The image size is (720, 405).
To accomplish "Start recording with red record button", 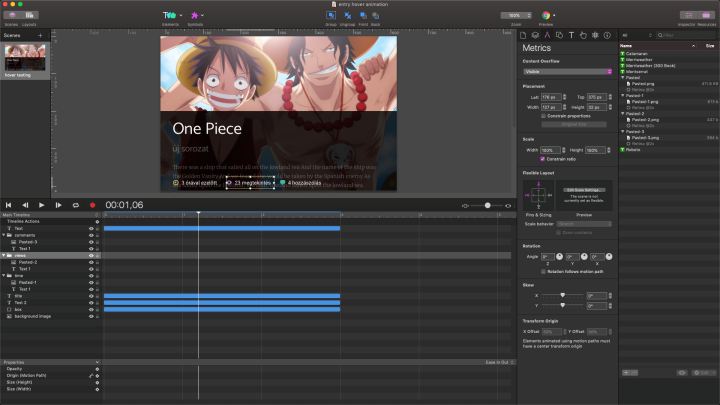I will [x=92, y=205].
